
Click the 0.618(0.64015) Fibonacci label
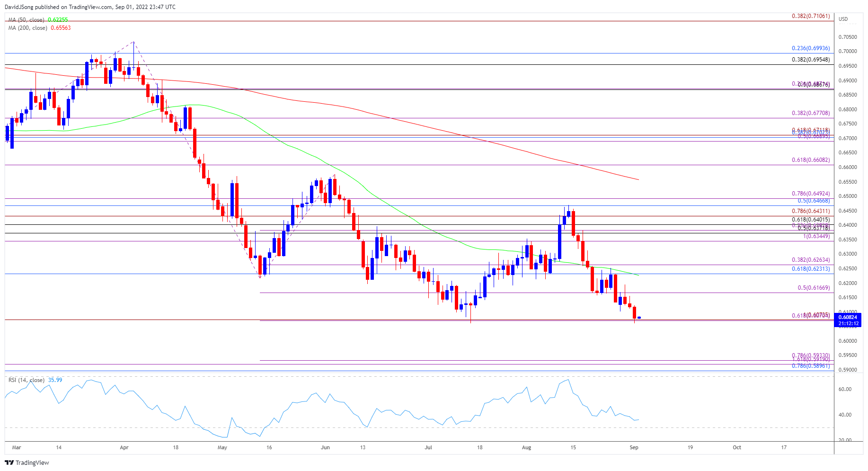[811, 220]
